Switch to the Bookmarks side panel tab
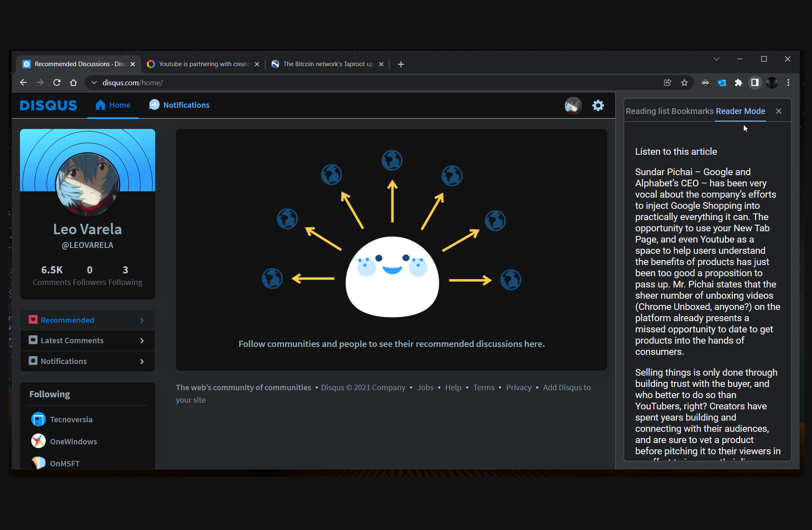812x530 pixels. [x=692, y=111]
